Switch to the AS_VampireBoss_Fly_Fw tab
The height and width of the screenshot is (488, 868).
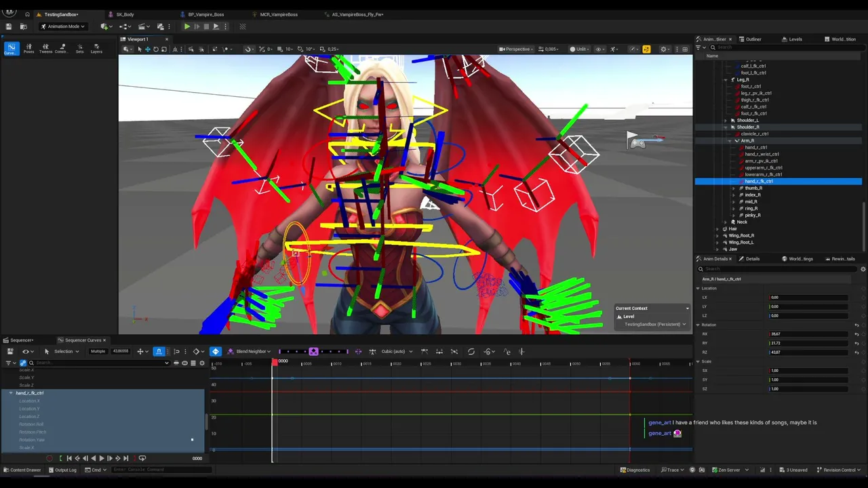point(357,14)
